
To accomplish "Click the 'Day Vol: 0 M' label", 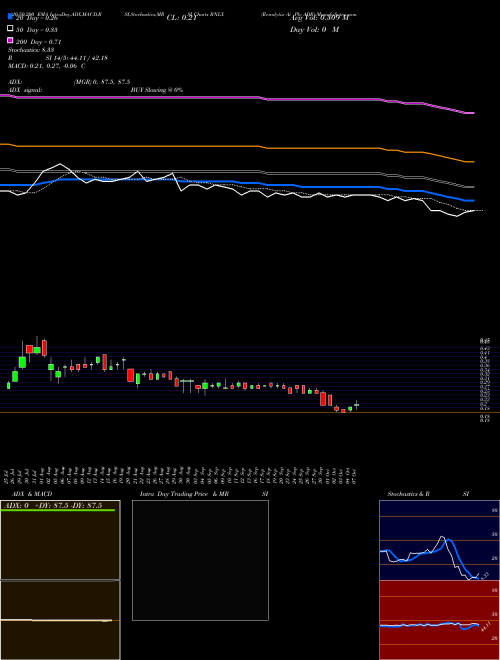I will point(314,30).
